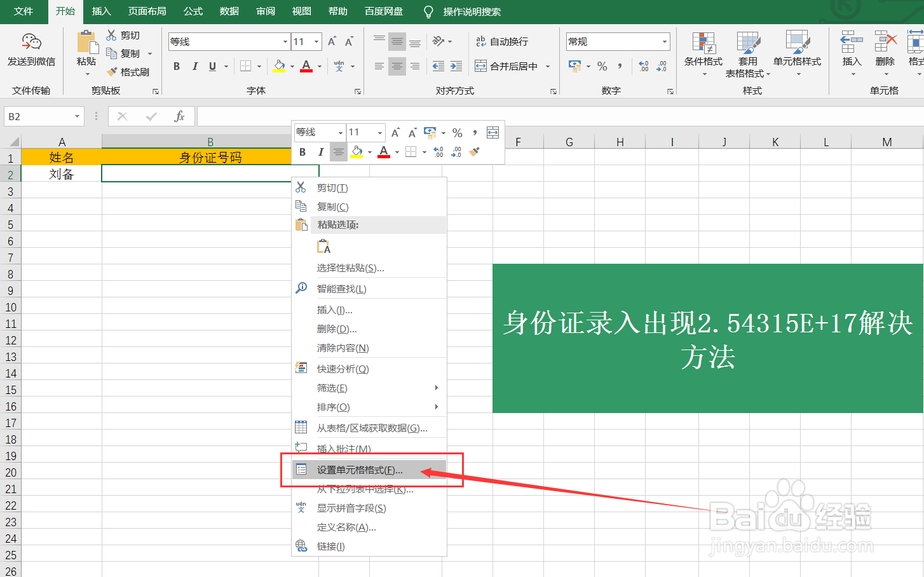The image size is (924, 577).
Task: Toggle Italic in the Font group
Action: (195, 66)
